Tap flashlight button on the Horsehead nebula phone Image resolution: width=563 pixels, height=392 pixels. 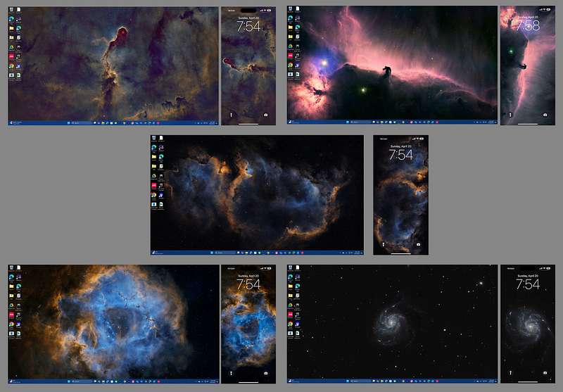[511, 115]
